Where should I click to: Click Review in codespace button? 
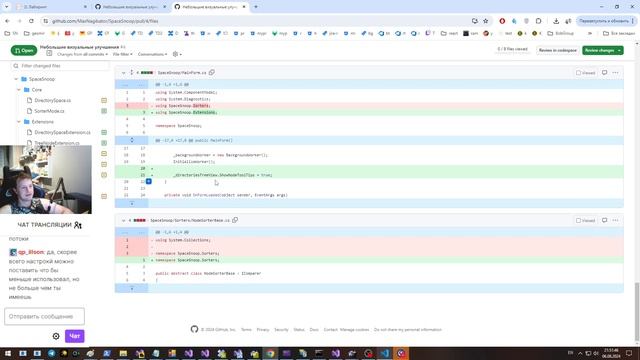click(558, 50)
